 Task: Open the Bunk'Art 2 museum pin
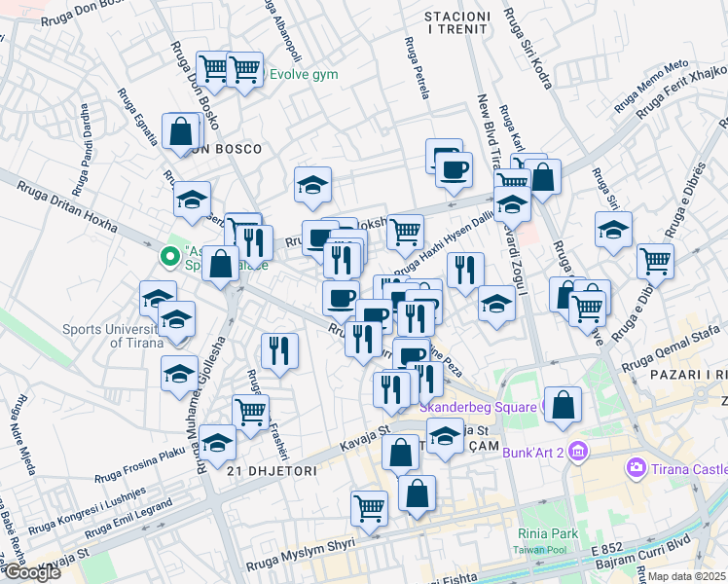[x=578, y=451]
